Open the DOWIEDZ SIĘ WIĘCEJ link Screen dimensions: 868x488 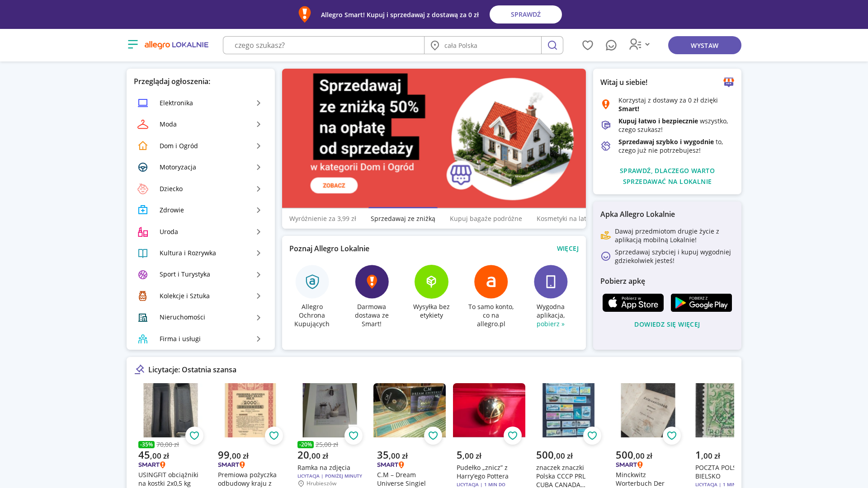click(667, 324)
